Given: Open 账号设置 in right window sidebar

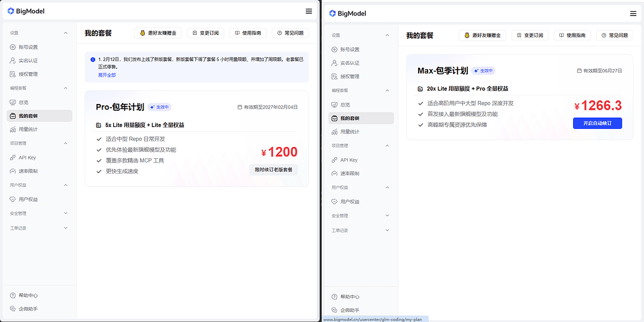Looking at the screenshot, I should click(361, 49).
